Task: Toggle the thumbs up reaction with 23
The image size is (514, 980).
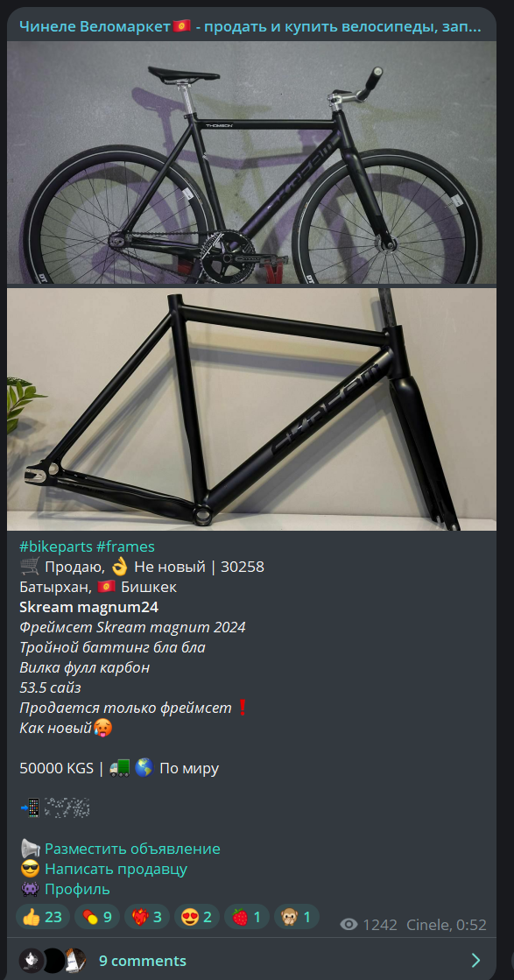Action: tap(42, 917)
